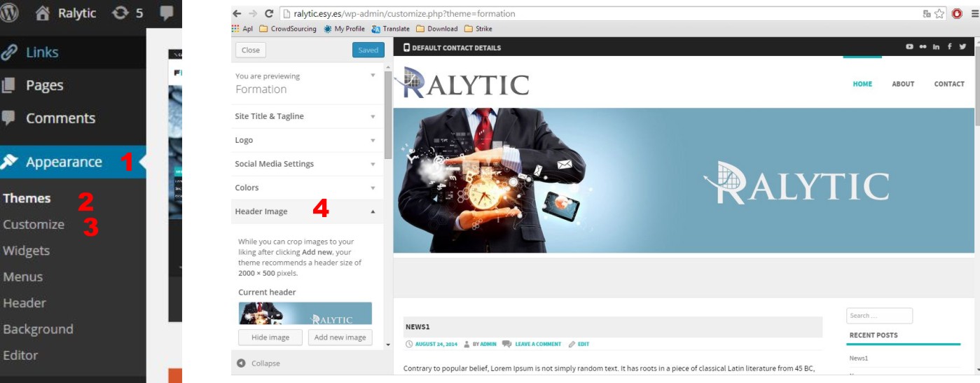This screenshot has width=980, height=383.
Task: Click the Pages icon in admin sidebar
Action: 8,85
